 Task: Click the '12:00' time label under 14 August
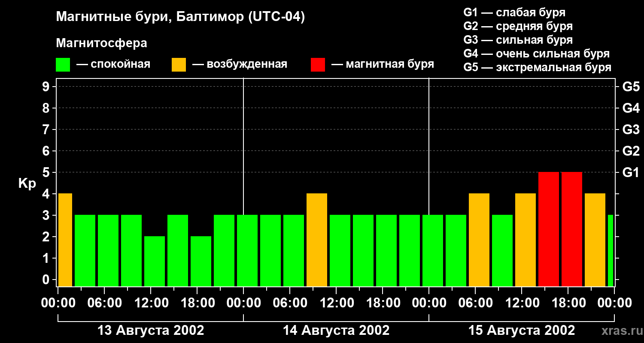pos(336,304)
